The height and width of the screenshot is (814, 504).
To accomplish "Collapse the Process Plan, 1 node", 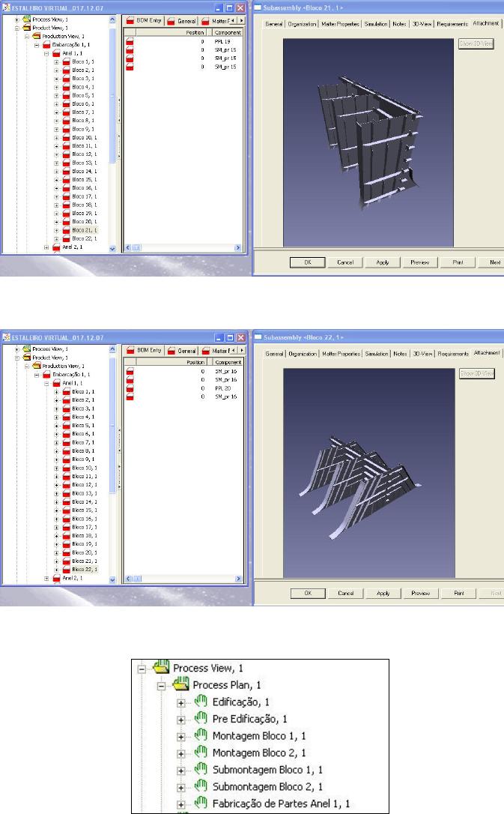I will 160,685.
